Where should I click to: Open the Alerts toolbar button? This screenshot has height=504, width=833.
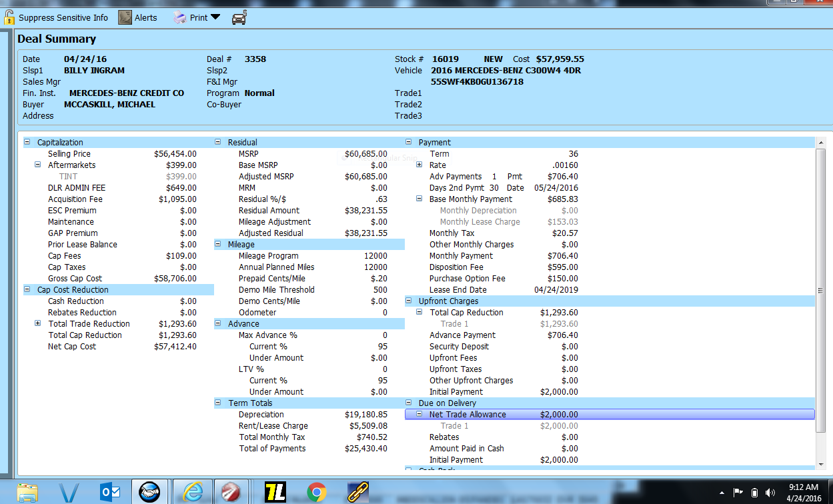(138, 18)
